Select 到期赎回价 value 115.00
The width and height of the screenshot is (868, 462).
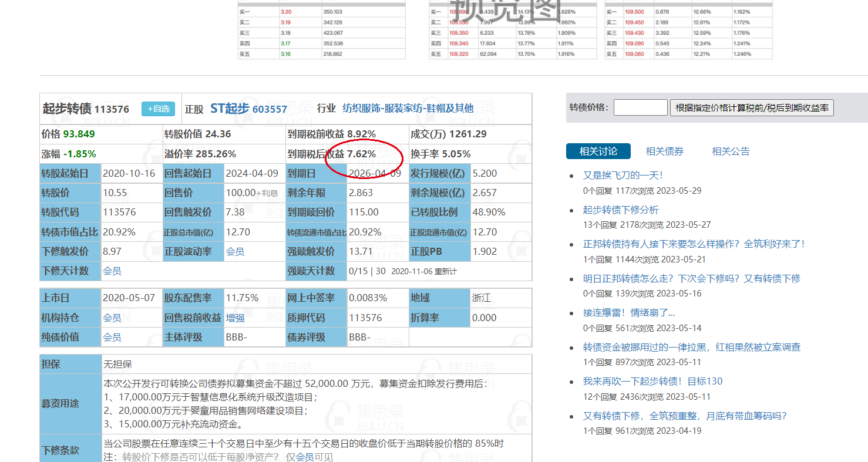tap(364, 212)
